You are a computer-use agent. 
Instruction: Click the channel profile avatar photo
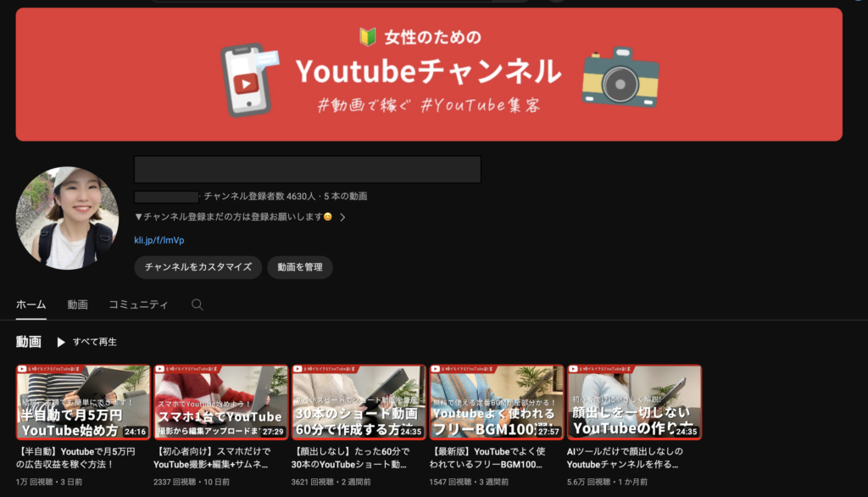pos(67,218)
